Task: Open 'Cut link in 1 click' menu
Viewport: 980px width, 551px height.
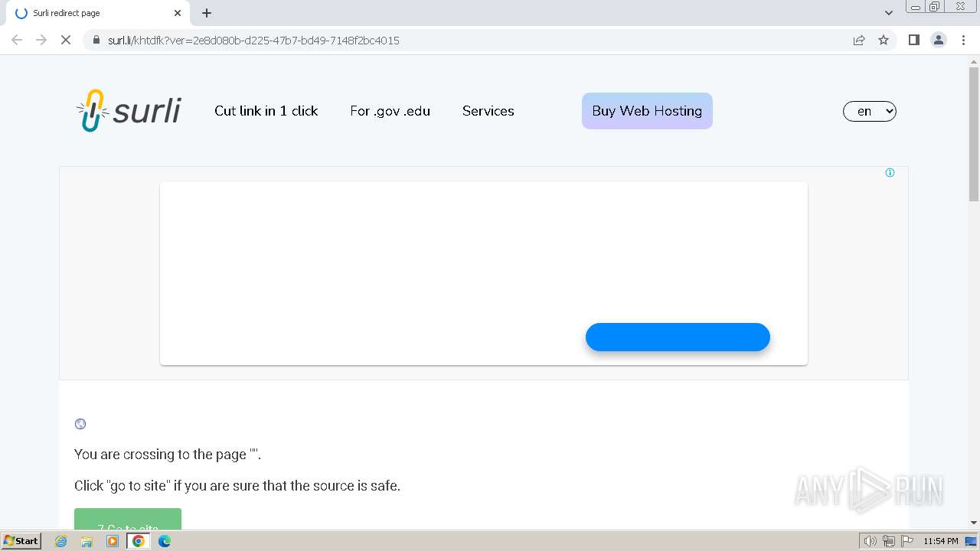Action: point(266,111)
